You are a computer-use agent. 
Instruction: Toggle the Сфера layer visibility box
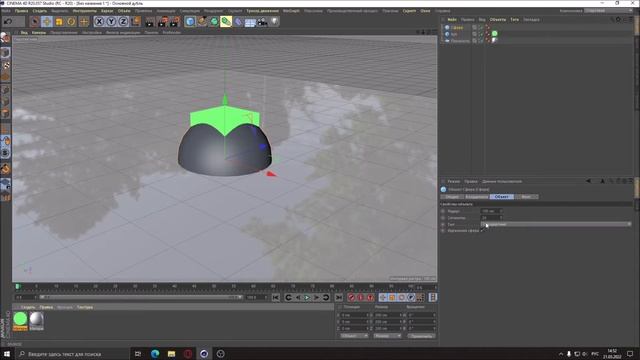pyautogui.click(x=474, y=27)
